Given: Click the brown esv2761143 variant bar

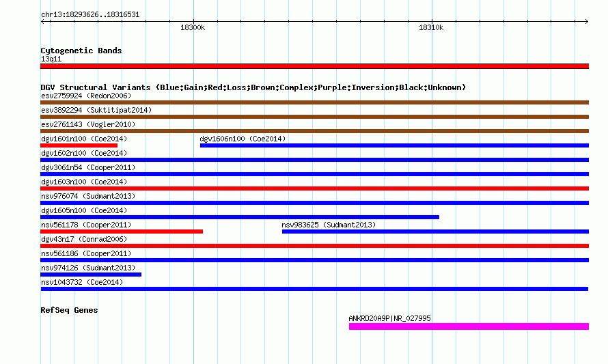Looking at the screenshot, I should (314, 131).
